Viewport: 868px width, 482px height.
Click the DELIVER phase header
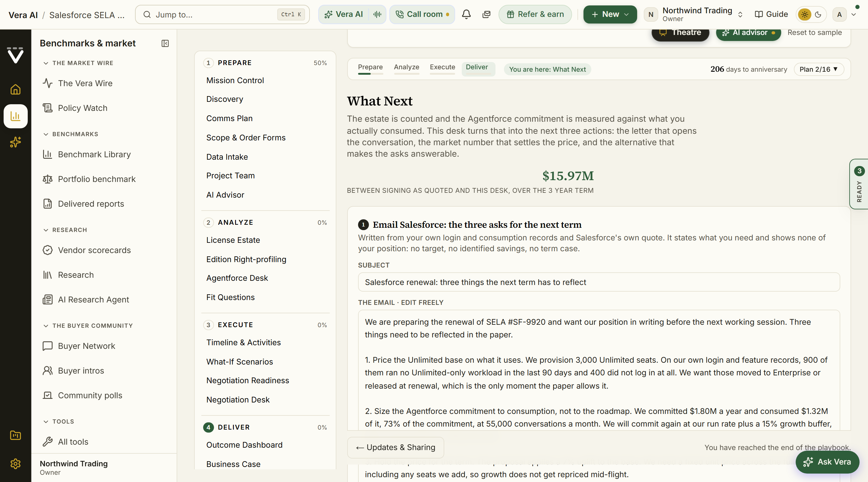point(265,427)
